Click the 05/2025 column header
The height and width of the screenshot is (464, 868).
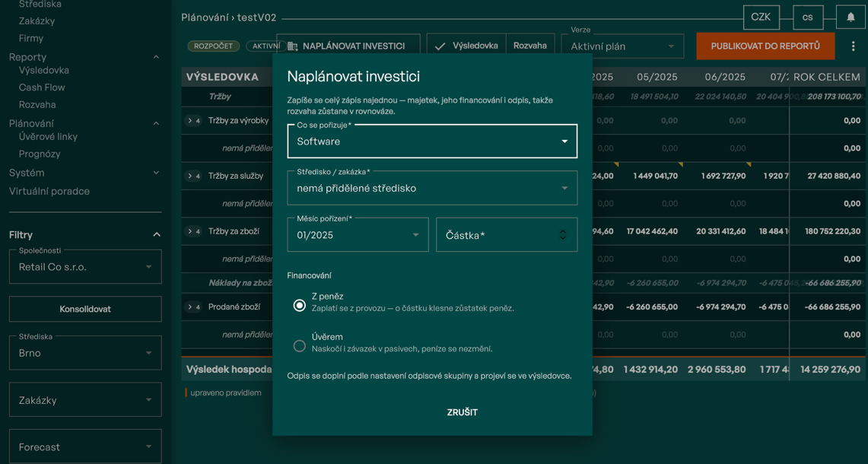point(657,77)
